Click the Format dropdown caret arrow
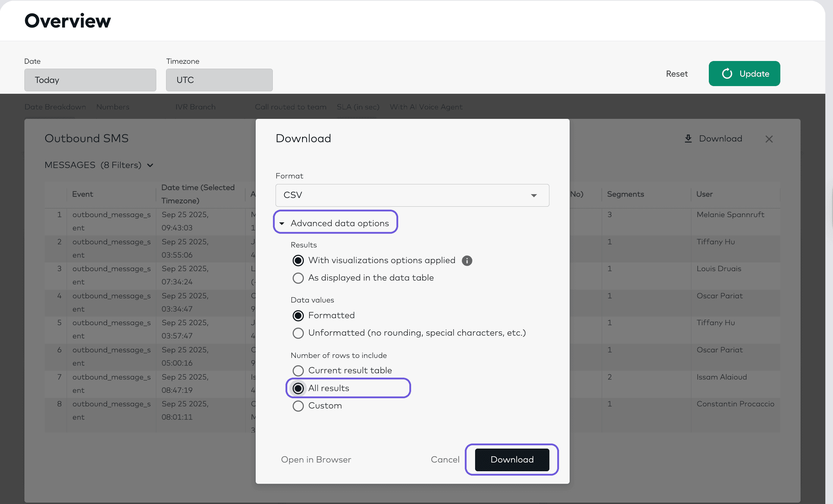Viewport: 833px width, 504px height. [x=533, y=196]
